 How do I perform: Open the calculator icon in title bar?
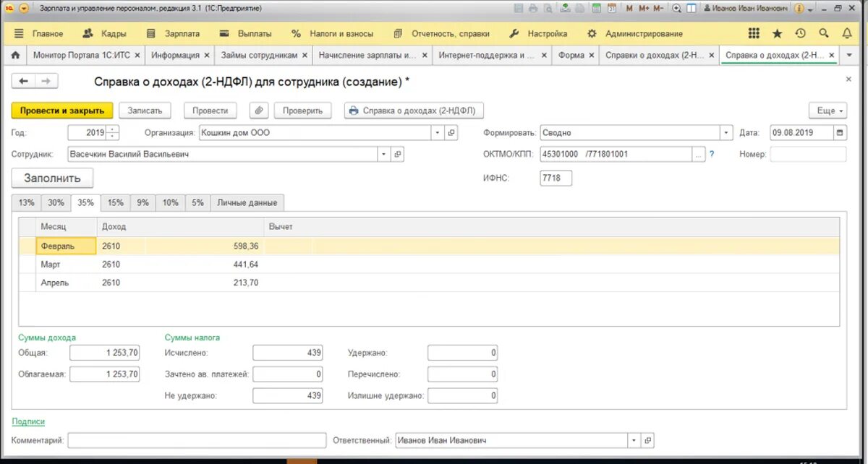(x=596, y=7)
